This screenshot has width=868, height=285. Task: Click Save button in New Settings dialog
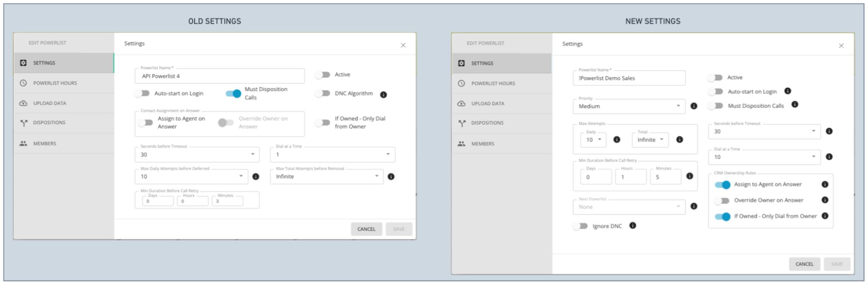tap(837, 264)
